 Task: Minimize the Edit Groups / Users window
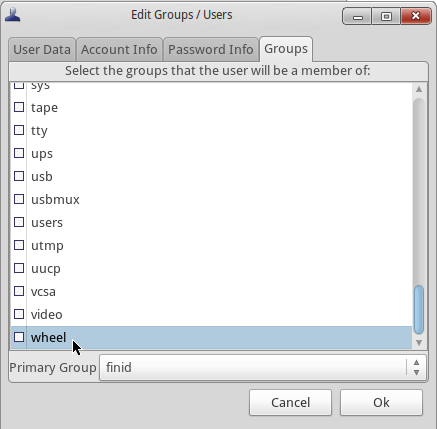click(x=357, y=16)
